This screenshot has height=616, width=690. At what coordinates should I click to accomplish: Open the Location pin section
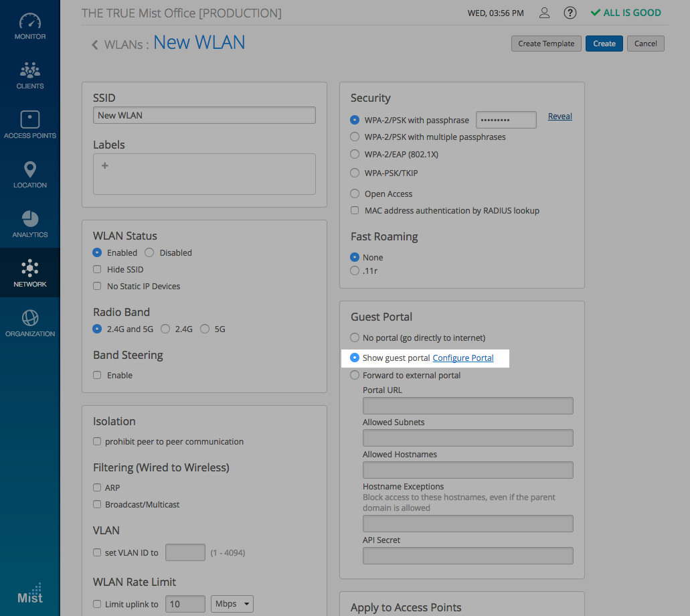[x=29, y=175]
